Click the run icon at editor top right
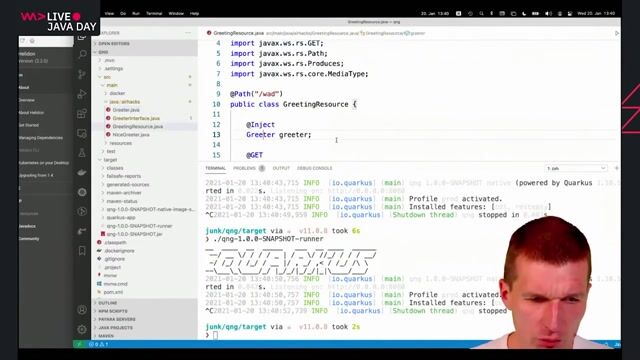The image size is (640, 360). coord(617,33)
